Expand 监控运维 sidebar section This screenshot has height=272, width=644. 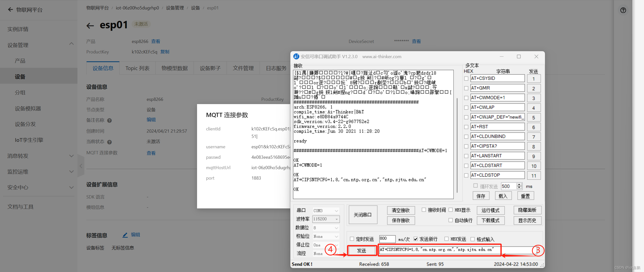click(71, 172)
